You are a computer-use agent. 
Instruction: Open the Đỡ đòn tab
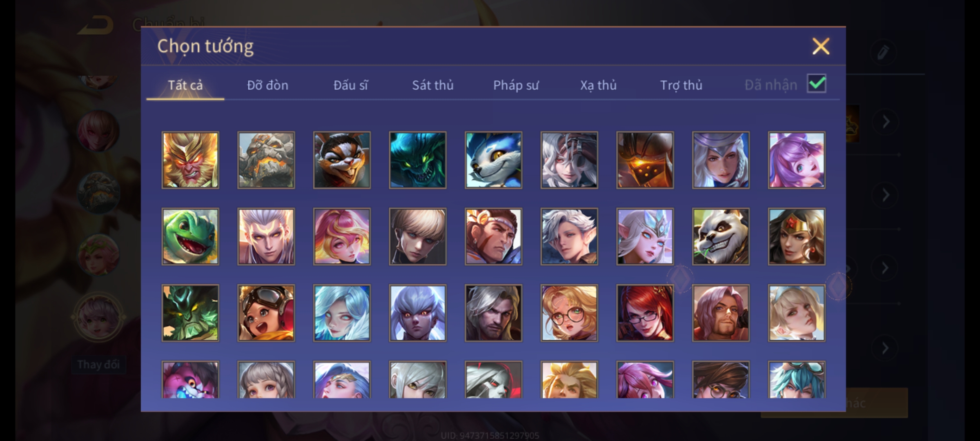click(x=267, y=85)
